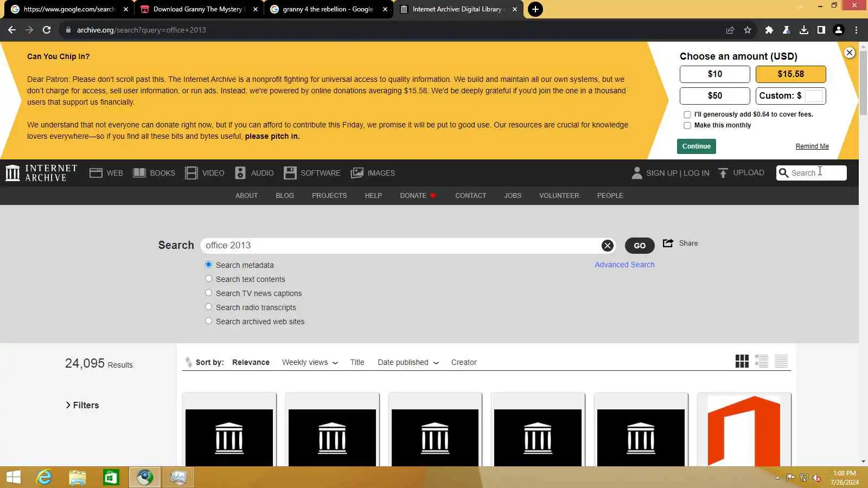Select Search radio transcripts option
This screenshot has width=868, height=488.
point(208,307)
